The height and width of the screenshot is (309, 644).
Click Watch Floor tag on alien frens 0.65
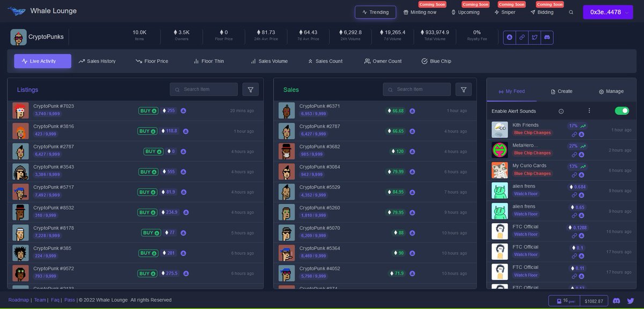(526, 214)
